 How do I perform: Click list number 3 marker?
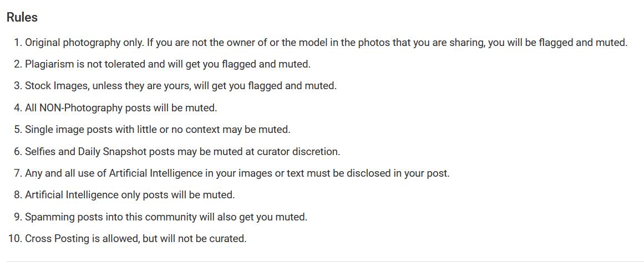(x=17, y=86)
